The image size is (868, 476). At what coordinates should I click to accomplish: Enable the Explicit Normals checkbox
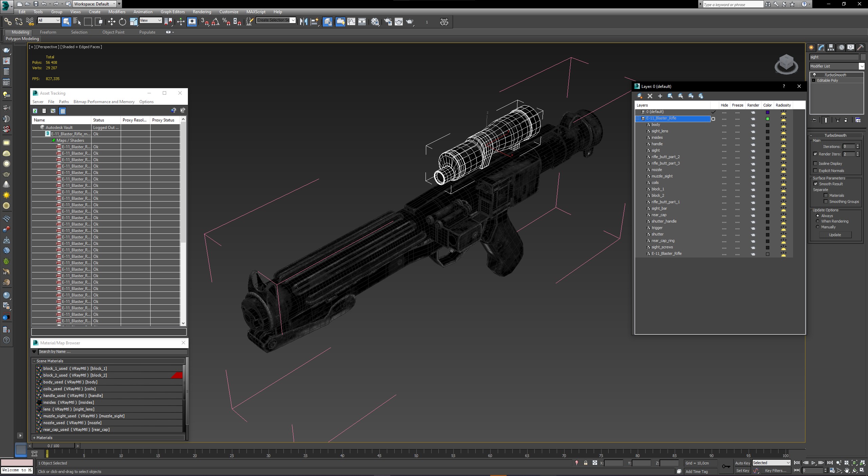click(815, 171)
